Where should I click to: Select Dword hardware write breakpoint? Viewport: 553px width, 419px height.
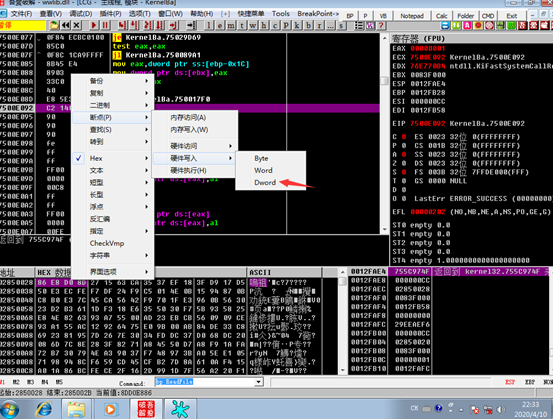[x=265, y=183]
